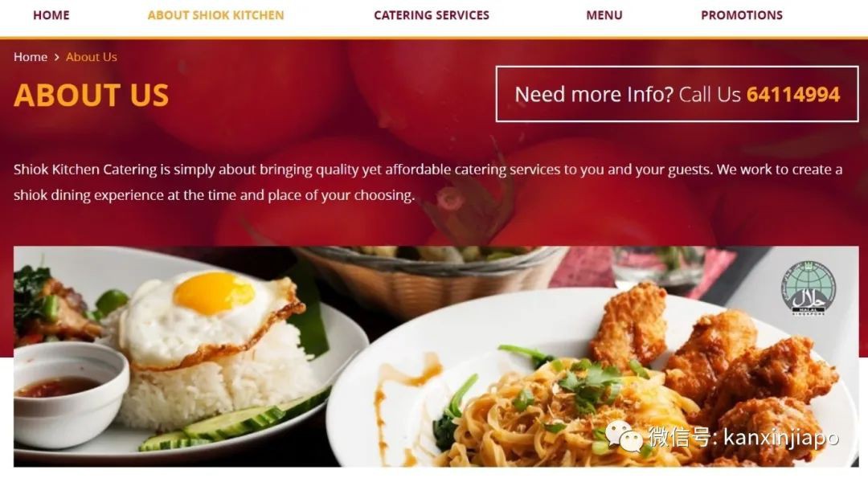Viewport: 868px width, 478px height.
Task: Go to the MENU page
Action: [604, 15]
